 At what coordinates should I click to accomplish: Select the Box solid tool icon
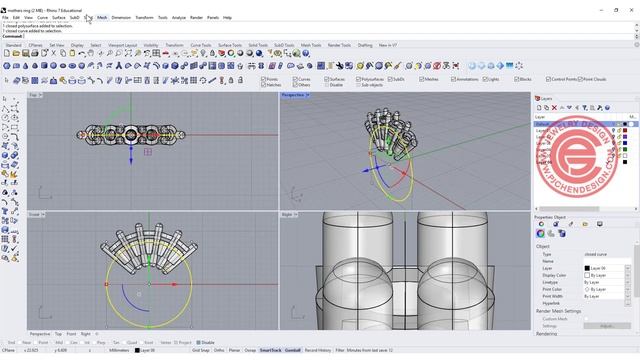tap(44, 65)
